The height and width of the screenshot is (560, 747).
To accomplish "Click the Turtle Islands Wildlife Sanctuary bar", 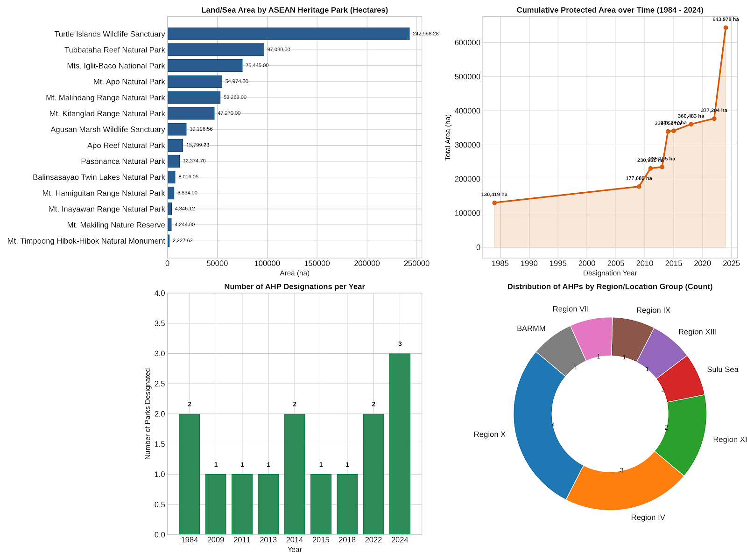I will 289,34.
